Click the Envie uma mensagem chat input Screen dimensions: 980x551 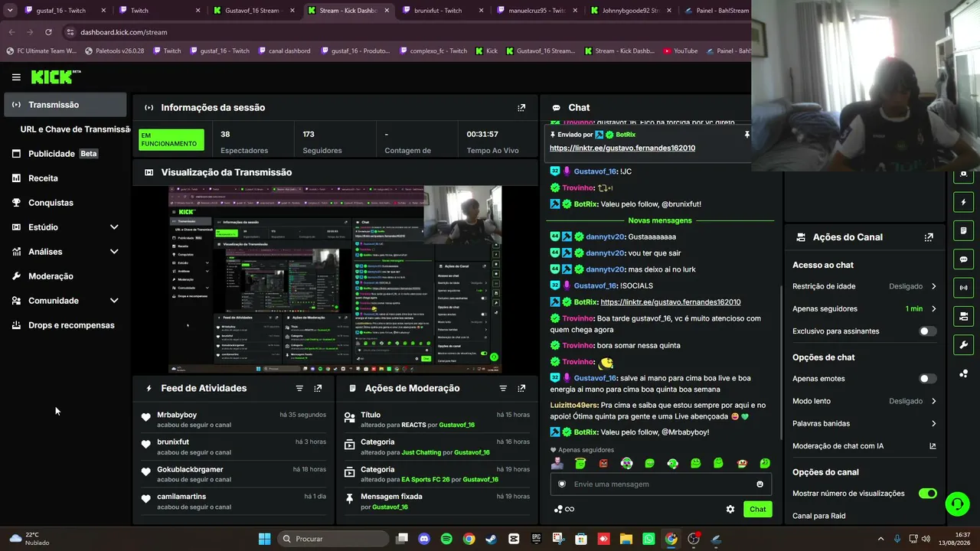click(659, 484)
